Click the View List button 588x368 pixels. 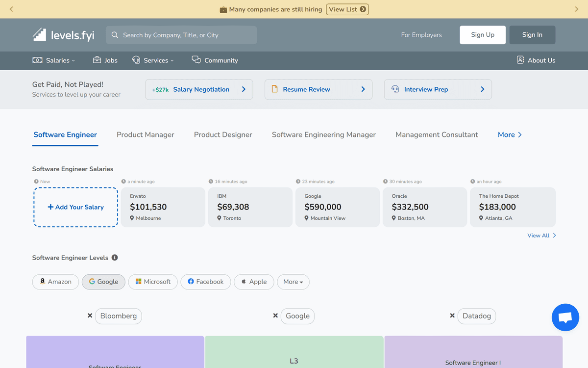pyautogui.click(x=347, y=9)
